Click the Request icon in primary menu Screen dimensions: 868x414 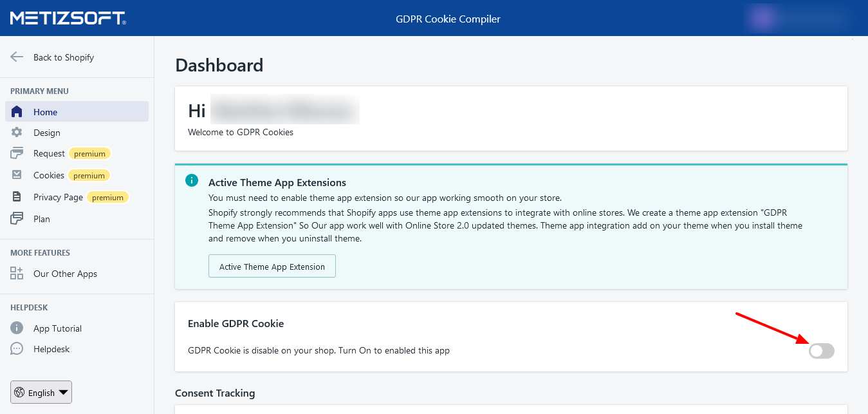coord(17,153)
